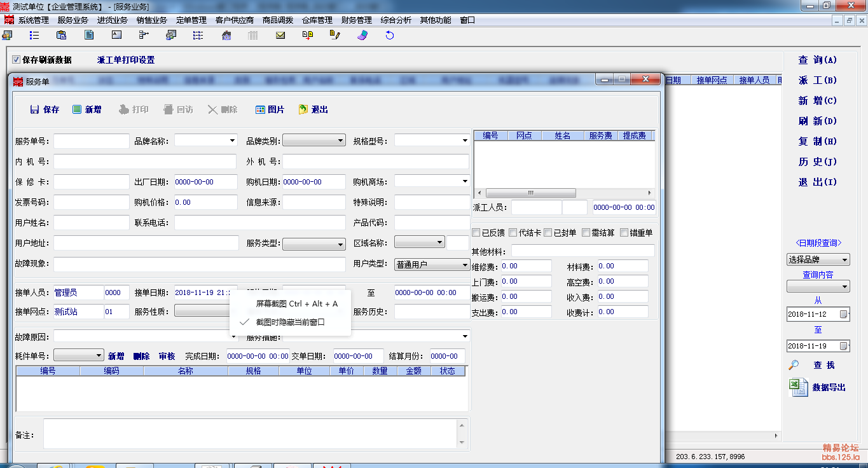Image resolution: width=868 pixels, height=468 pixels.
Task: Click the 服务单号 input field
Action: point(92,141)
